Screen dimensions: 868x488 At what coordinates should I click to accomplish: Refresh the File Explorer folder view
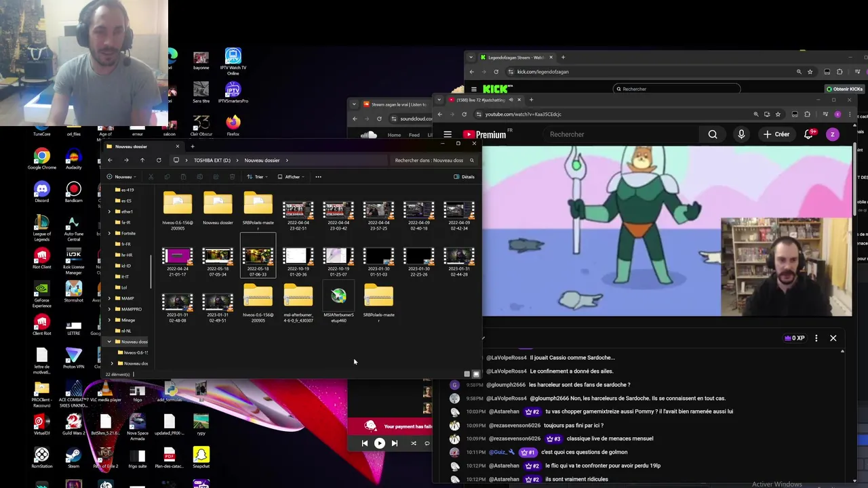pyautogui.click(x=159, y=160)
